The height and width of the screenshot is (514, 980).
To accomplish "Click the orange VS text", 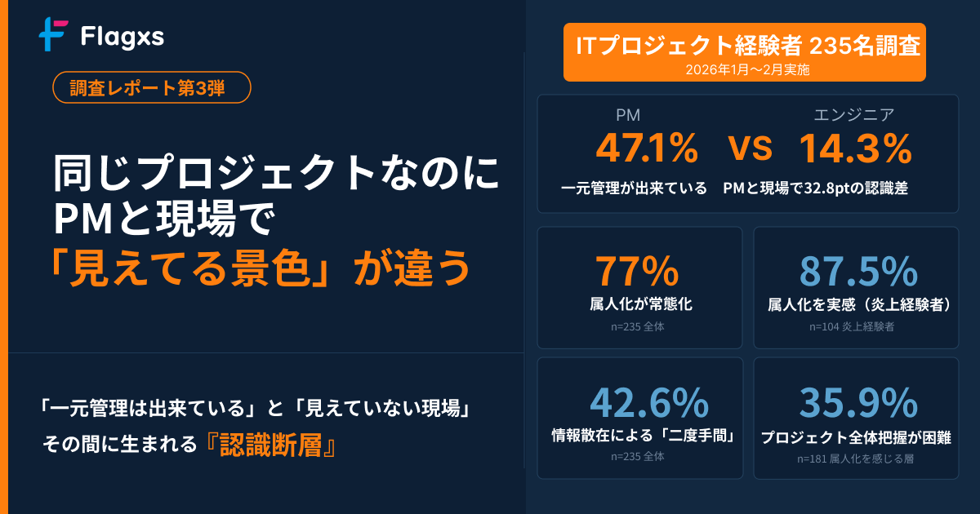I will click(750, 149).
